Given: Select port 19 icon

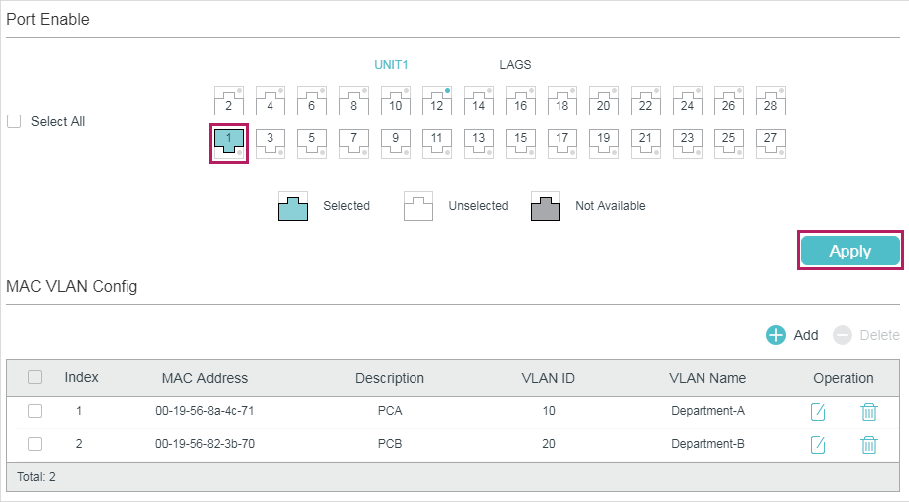Looking at the screenshot, I should coord(603,143).
